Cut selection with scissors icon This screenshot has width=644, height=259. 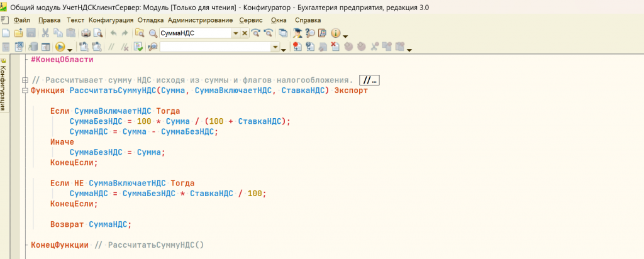point(45,33)
